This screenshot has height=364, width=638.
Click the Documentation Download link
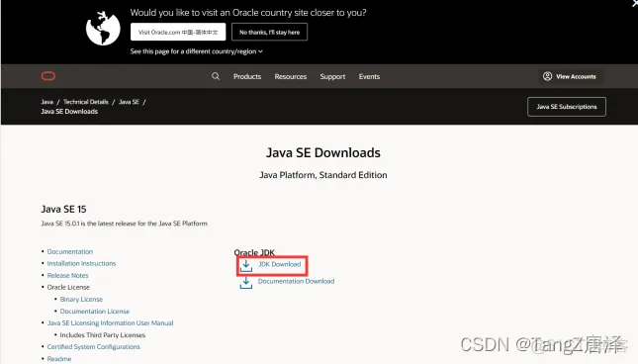[296, 281]
